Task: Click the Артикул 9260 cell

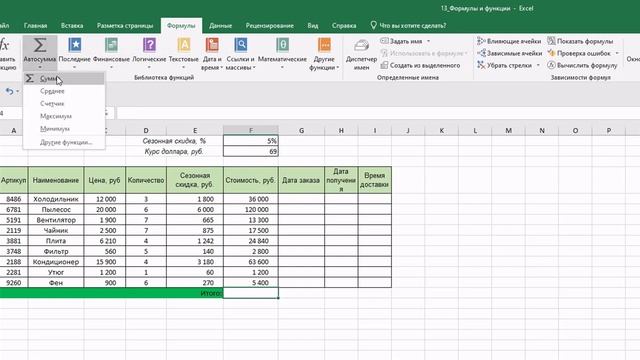Action: [x=14, y=283]
